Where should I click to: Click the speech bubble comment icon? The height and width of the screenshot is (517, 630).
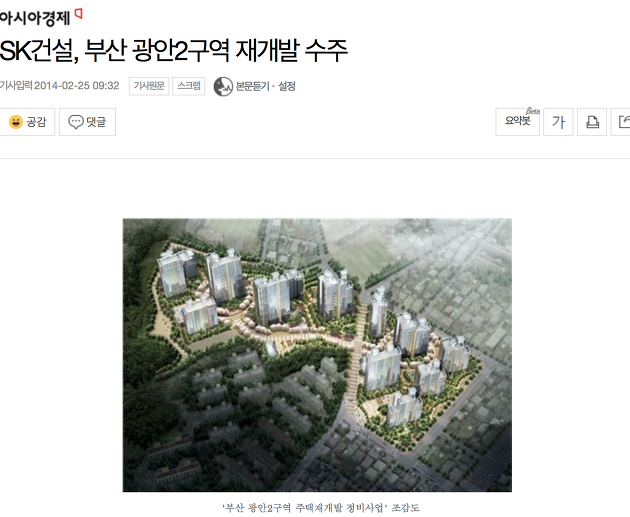point(76,122)
